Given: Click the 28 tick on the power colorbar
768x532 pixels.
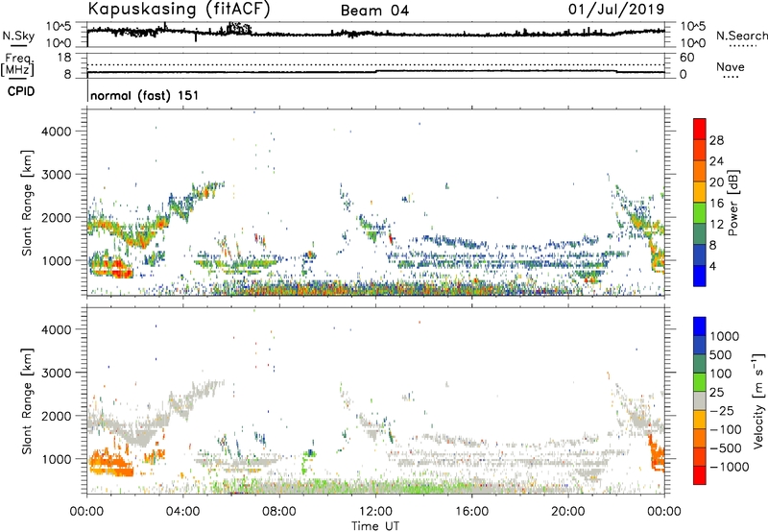Looking at the screenshot, I should pos(716,140).
